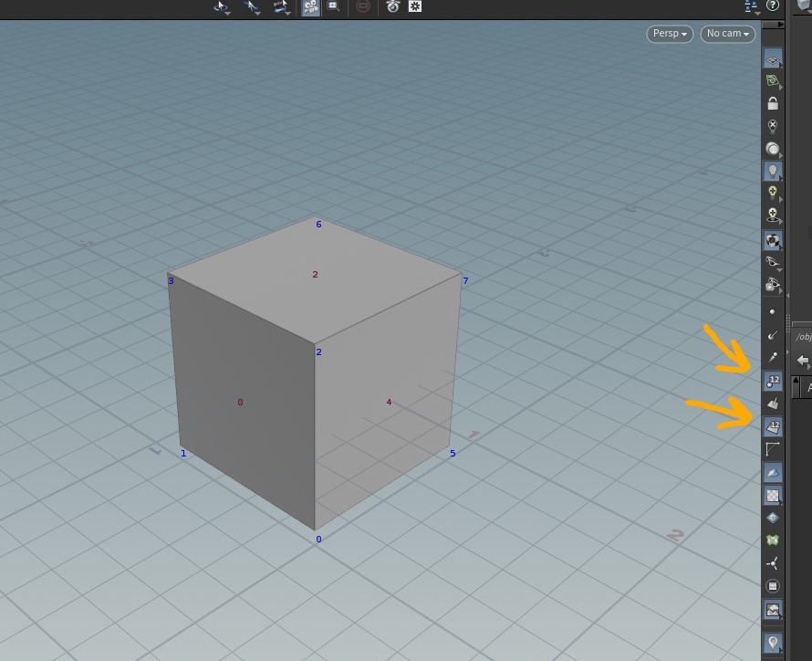Open the first select tool dropdown in top toolbar
812x661 pixels.
pyautogui.click(x=223, y=7)
